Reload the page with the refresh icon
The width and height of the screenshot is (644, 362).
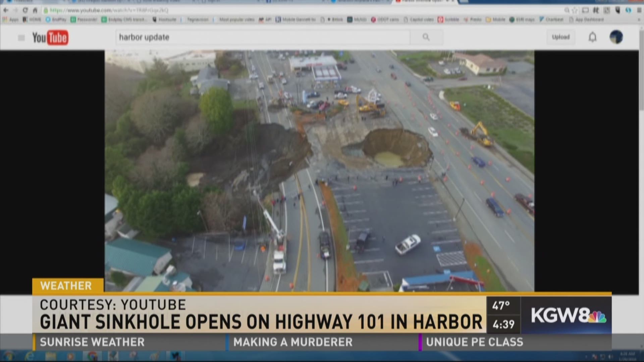[x=25, y=10]
